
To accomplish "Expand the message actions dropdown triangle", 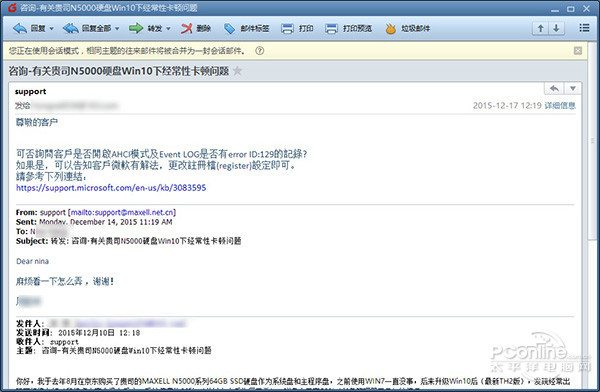I will [572, 88].
